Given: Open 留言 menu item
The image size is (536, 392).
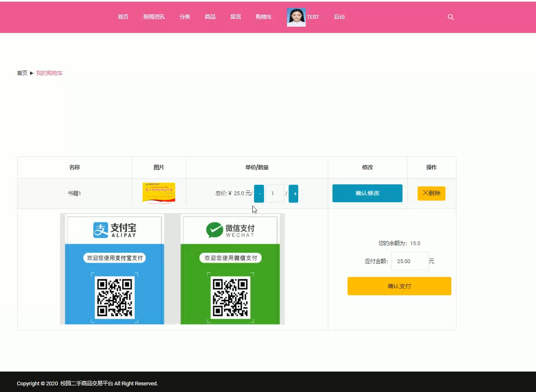Looking at the screenshot, I should tap(236, 17).
